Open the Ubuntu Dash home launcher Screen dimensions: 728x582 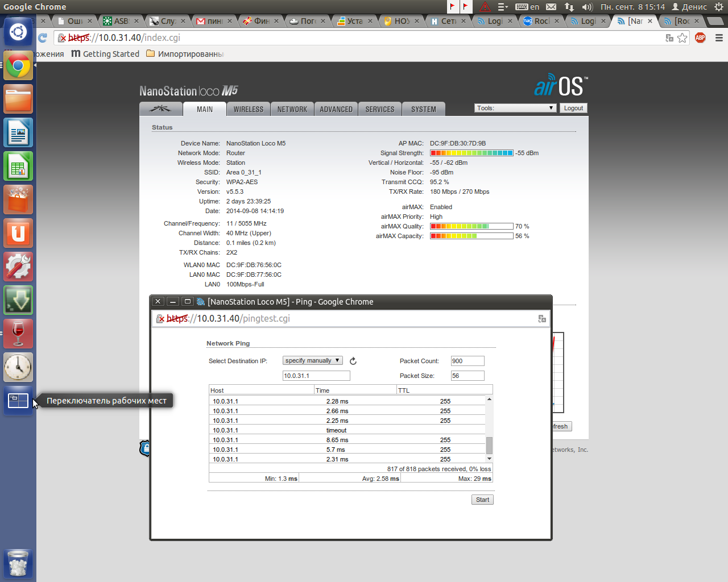(x=18, y=32)
